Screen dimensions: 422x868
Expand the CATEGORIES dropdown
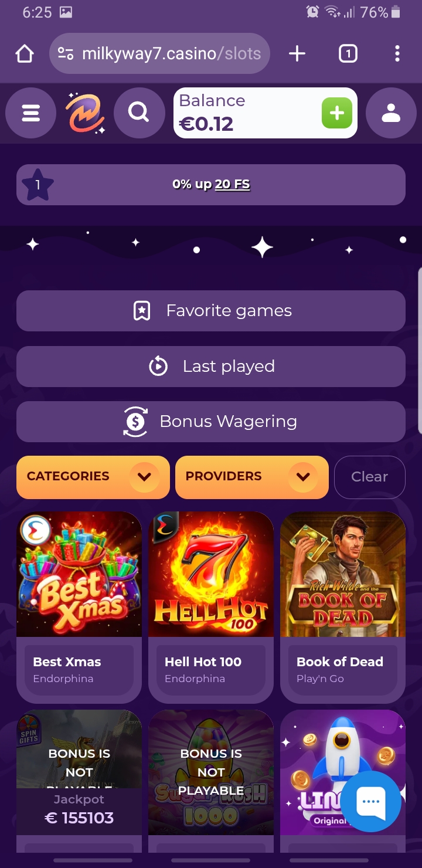(93, 477)
